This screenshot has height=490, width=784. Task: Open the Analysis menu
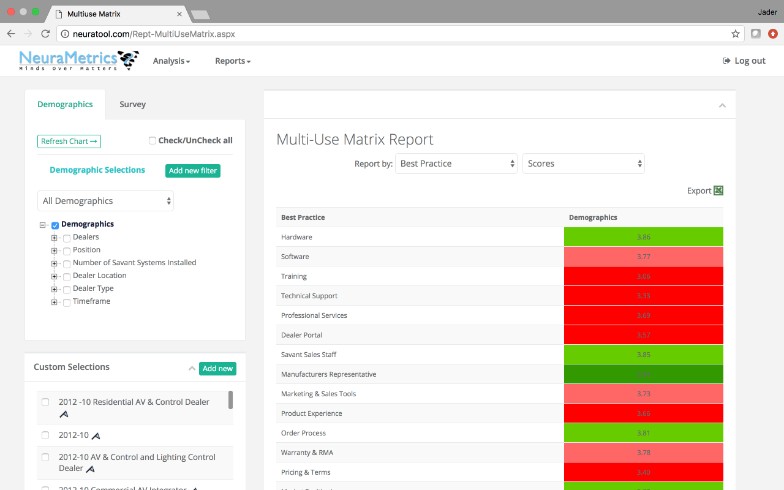click(x=172, y=61)
